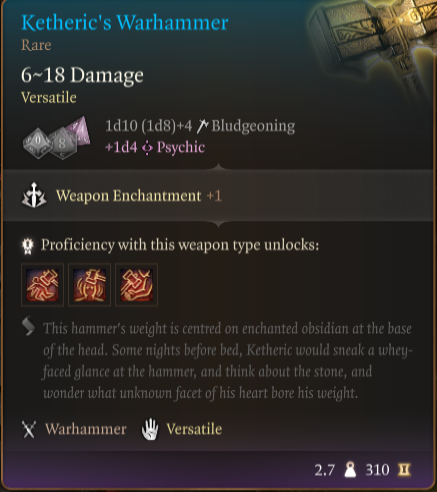Image resolution: width=437 pixels, height=492 pixels.
Task: Click the +1d4 Psychic damage text
Action: pyautogui.click(x=155, y=147)
